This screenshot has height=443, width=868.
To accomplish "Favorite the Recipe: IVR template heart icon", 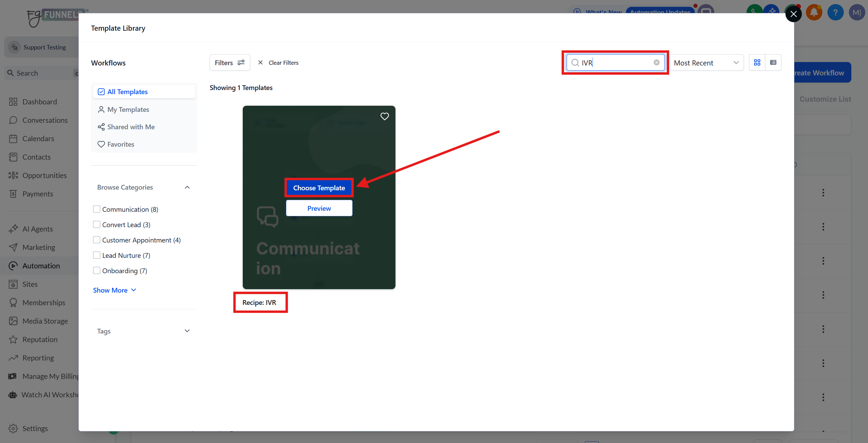I will click(385, 116).
